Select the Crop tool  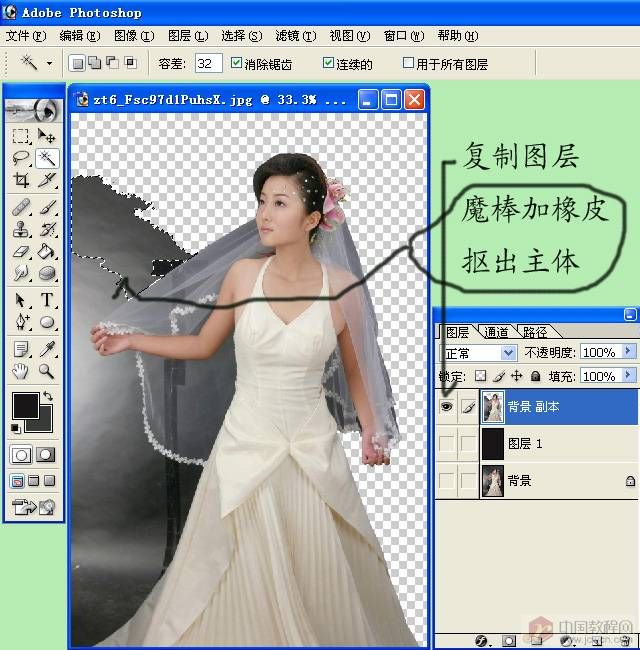[21, 181]
